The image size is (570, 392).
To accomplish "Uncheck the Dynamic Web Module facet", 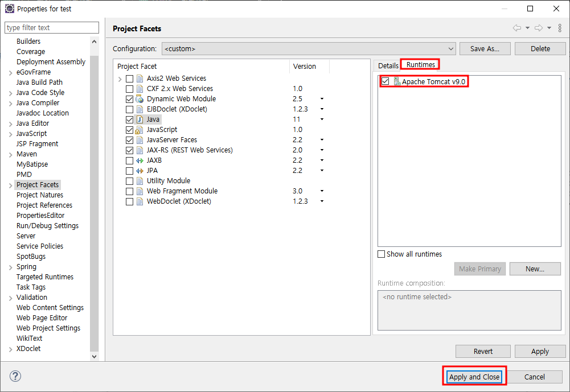I will (x=129, y=99).
